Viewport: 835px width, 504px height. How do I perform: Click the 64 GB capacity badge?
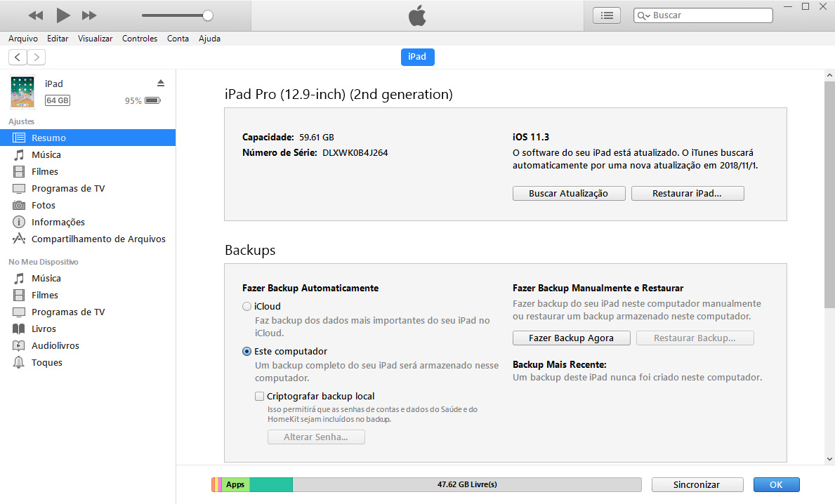coord(58,100)
